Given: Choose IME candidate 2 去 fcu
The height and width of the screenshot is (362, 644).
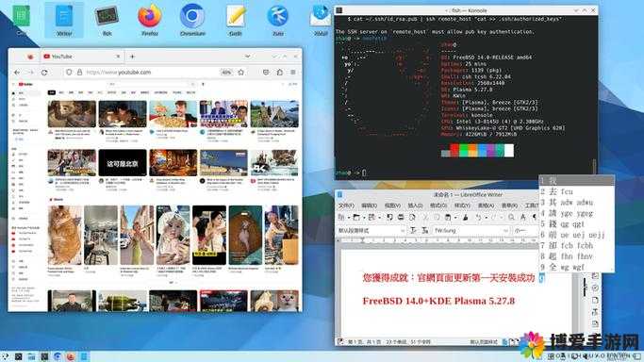Looking at the screenshot, I should point(577,191).
